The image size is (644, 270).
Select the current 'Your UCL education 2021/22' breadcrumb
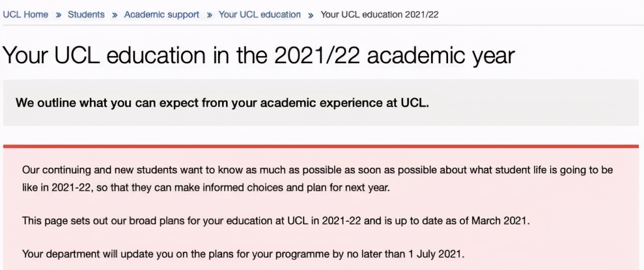[x=379, y=15]
